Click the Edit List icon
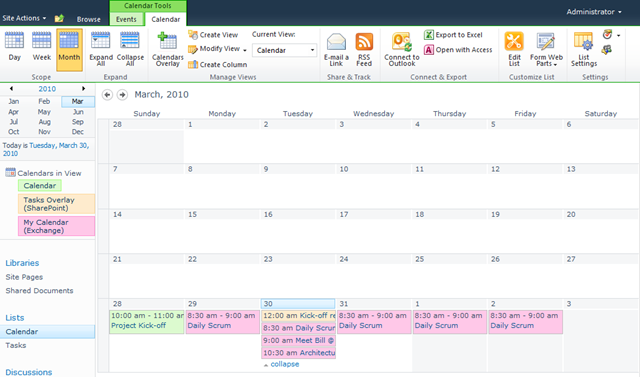 (514, 49)
